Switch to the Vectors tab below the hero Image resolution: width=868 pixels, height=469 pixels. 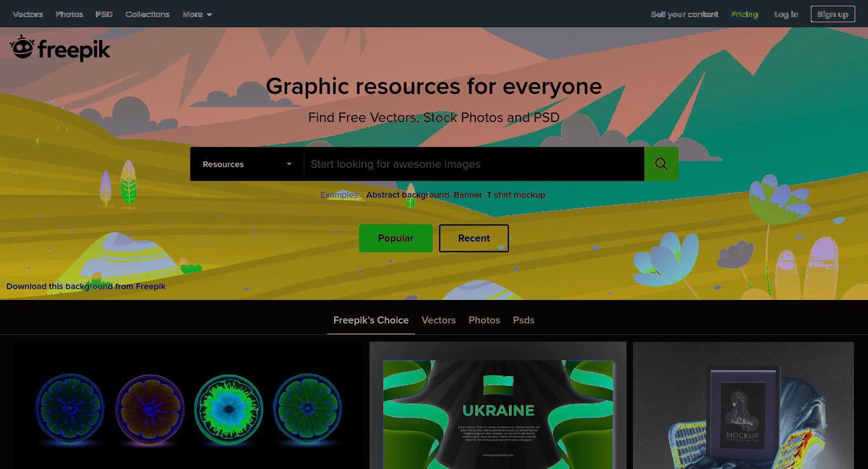(438, 320)
